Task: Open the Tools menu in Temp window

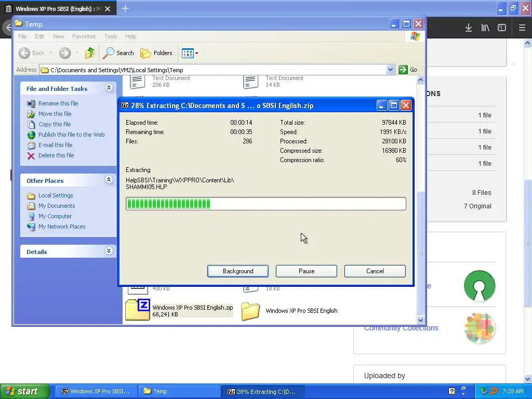Action: 110,36
